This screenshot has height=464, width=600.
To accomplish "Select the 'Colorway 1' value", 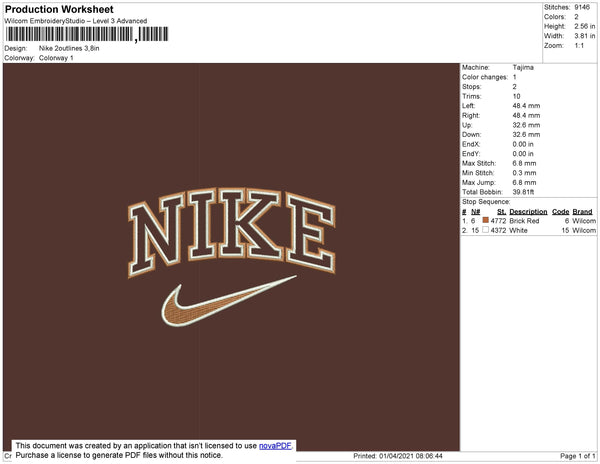I will (56, 58).
